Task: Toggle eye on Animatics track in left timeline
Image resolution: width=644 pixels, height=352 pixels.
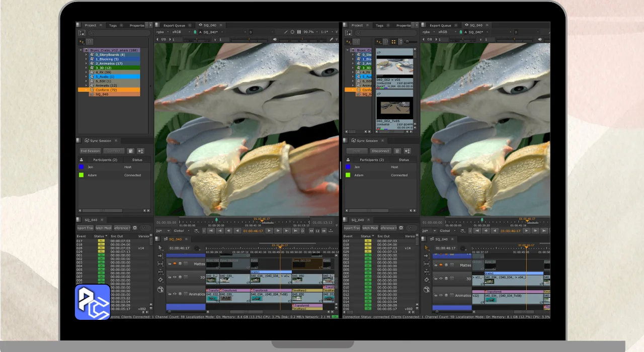Action: [x=174, y=294]
